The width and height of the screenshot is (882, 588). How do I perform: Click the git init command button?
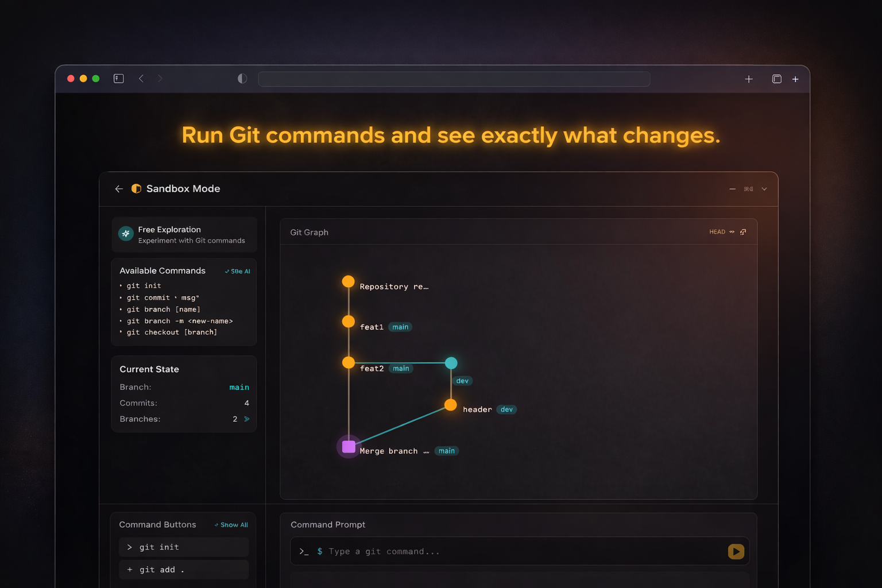click(184, 547)
